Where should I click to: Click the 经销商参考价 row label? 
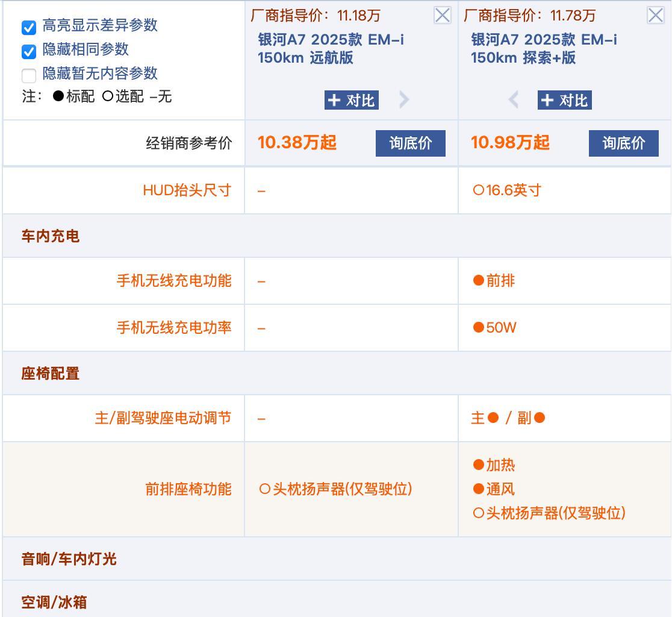[x=189, y=143]
